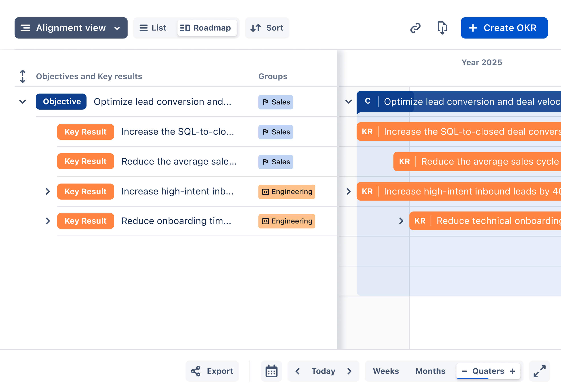The image size is (561, 392).
Task: Click the Increase the SQL-to-closed deal timeline bar
Action: click(x=459, y=132)
